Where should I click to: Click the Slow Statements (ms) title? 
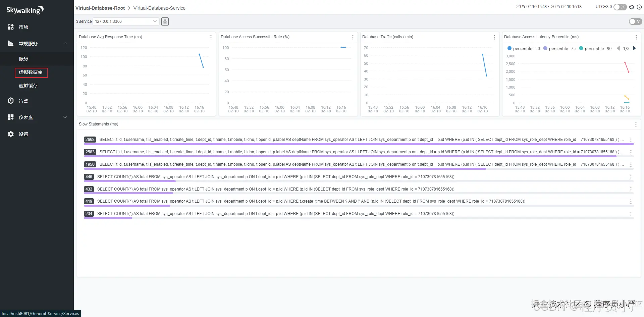click(99, 124)
